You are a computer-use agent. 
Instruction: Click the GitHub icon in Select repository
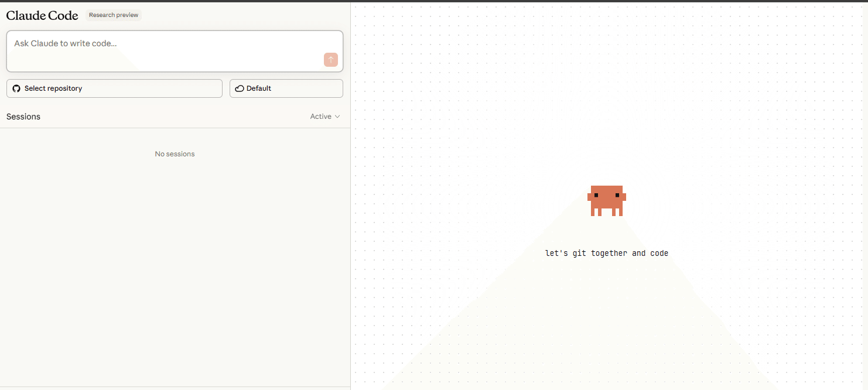point(16,88)
